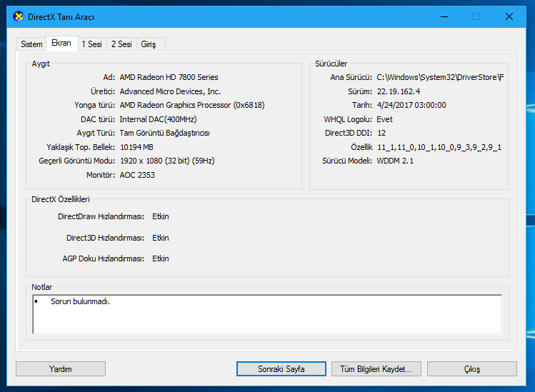
Task: Click the driver path 'C:\Windows\System32\DriverStore'
Action: 440,77
